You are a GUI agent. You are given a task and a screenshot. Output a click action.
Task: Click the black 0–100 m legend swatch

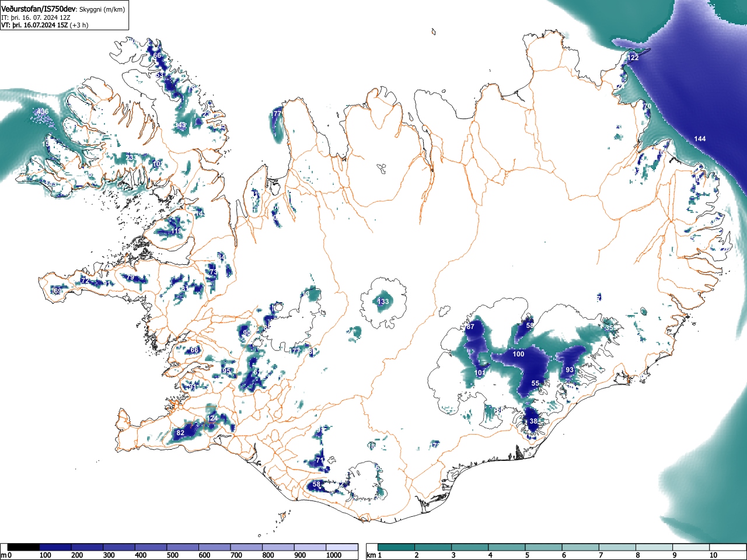[24, 547]
